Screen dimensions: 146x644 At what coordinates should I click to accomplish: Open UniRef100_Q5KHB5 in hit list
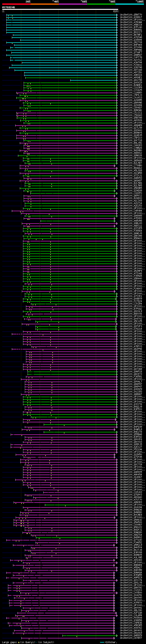[x=131, y=188]
